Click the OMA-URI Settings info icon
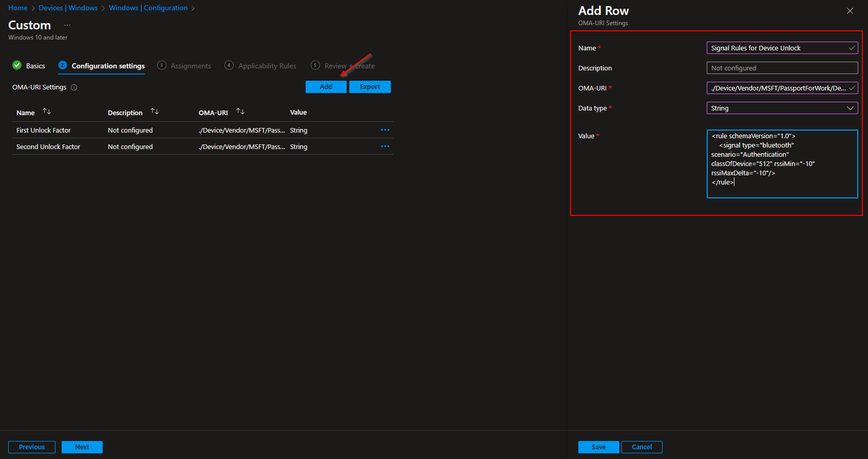The height and width of the screenshot is (459, 868). [74, 87]
